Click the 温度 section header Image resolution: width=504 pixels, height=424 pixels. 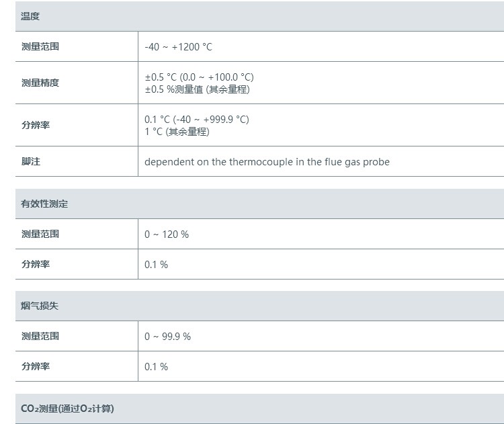(x=30, y=16)
